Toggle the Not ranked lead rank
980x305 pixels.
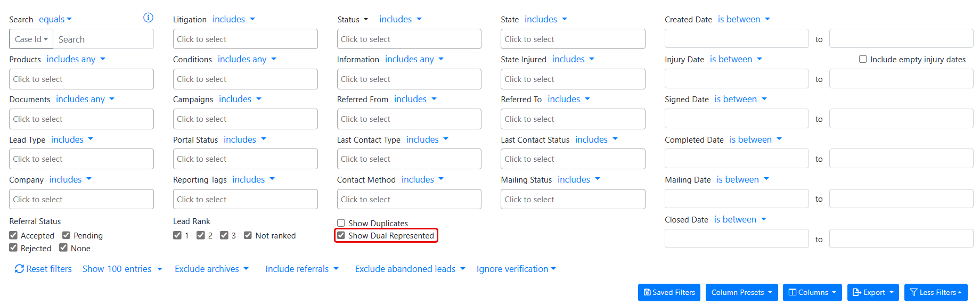coord(248,235)
